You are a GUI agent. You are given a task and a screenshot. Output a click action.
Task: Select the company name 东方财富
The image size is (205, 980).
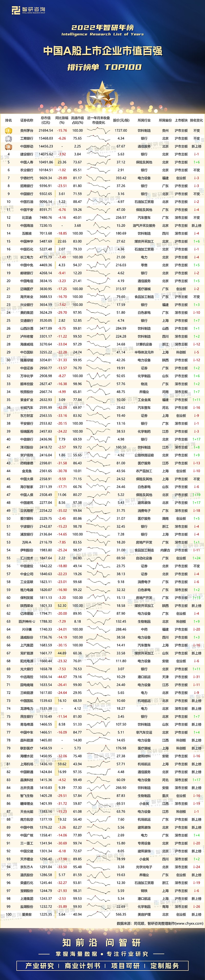click(x=27, y=416)
